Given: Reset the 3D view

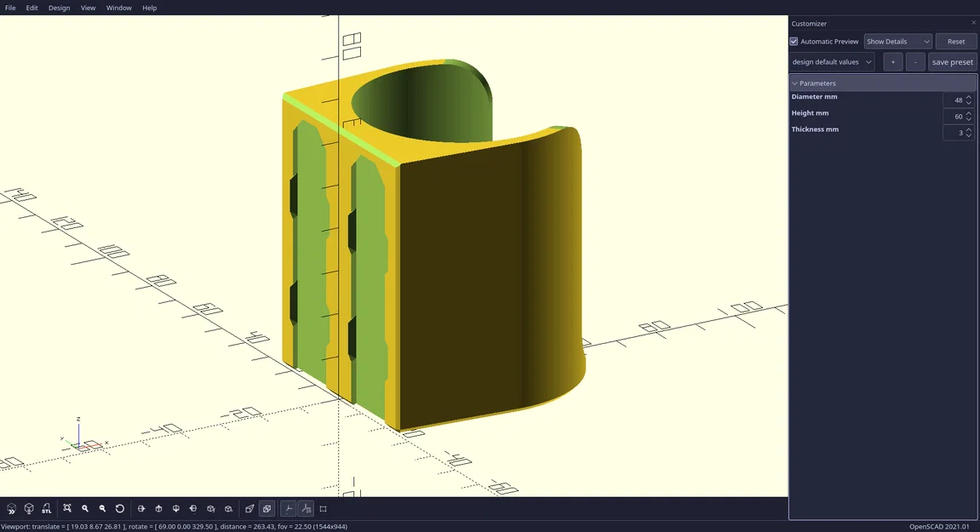Looking at the screenshot, I should click(x=120, y=509).
